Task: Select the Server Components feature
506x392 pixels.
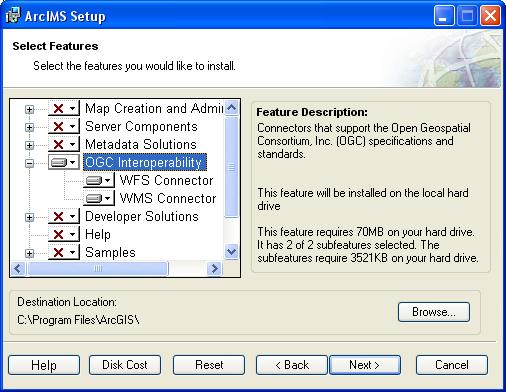Action: pyautogui.click(x=141, y=126)
